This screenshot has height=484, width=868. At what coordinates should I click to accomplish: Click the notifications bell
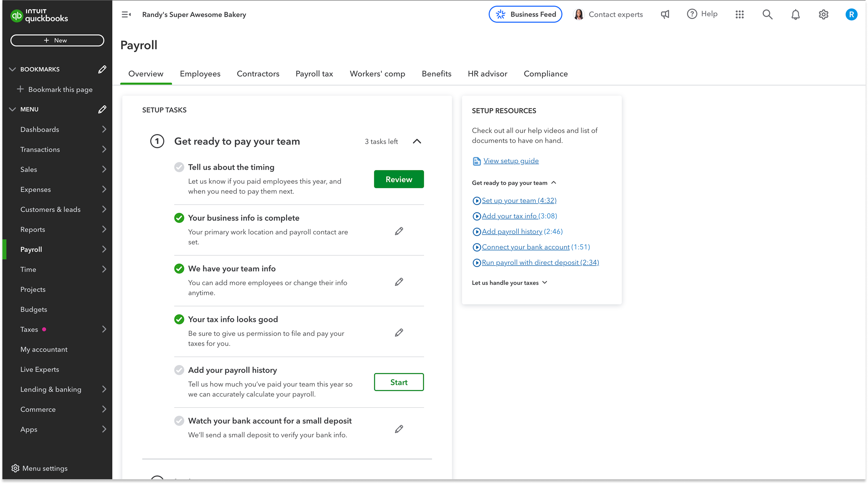tap(795, 14)
